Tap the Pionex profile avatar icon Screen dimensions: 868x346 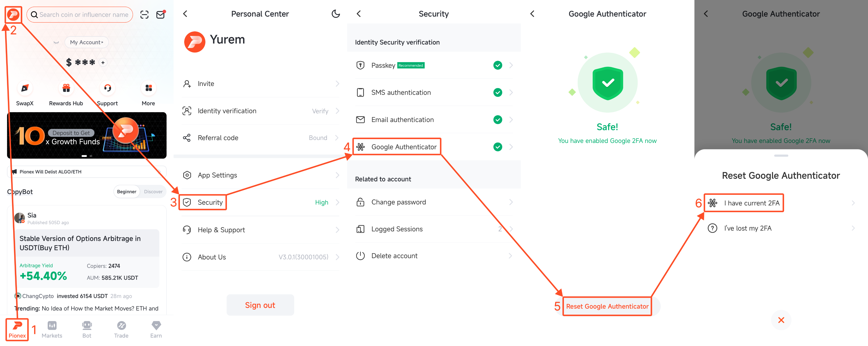coord(14,14)
